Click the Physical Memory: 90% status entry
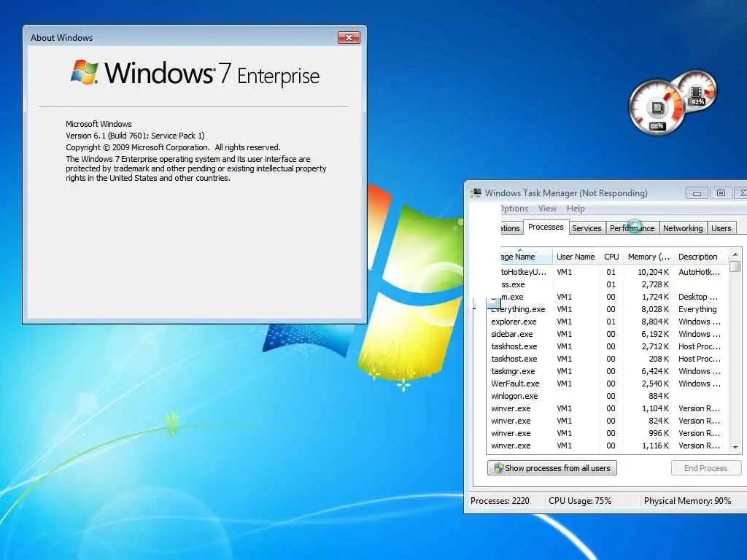This screenshot has width=747, height=560. coord(687,500)
